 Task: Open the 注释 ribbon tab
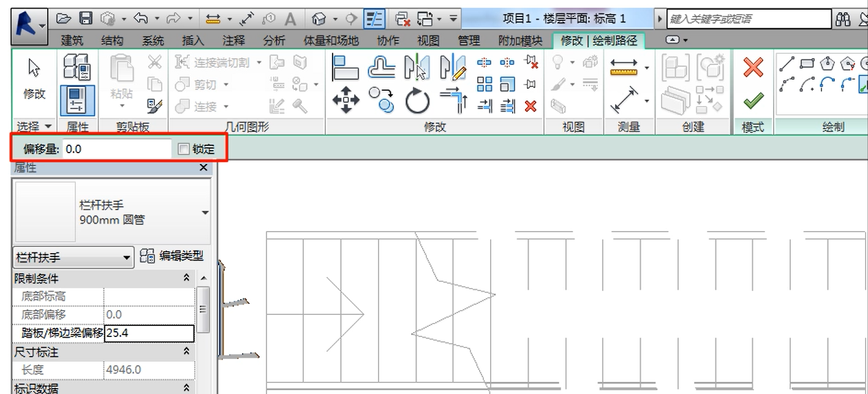[233, 41]
